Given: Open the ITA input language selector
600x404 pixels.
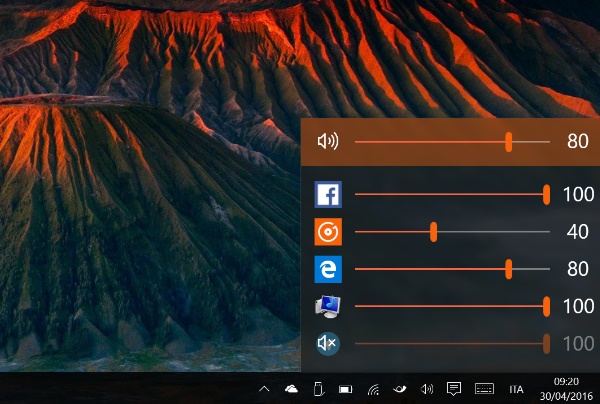Looking at the screenshot, I should pyautogui.click(x=516, y=389).
